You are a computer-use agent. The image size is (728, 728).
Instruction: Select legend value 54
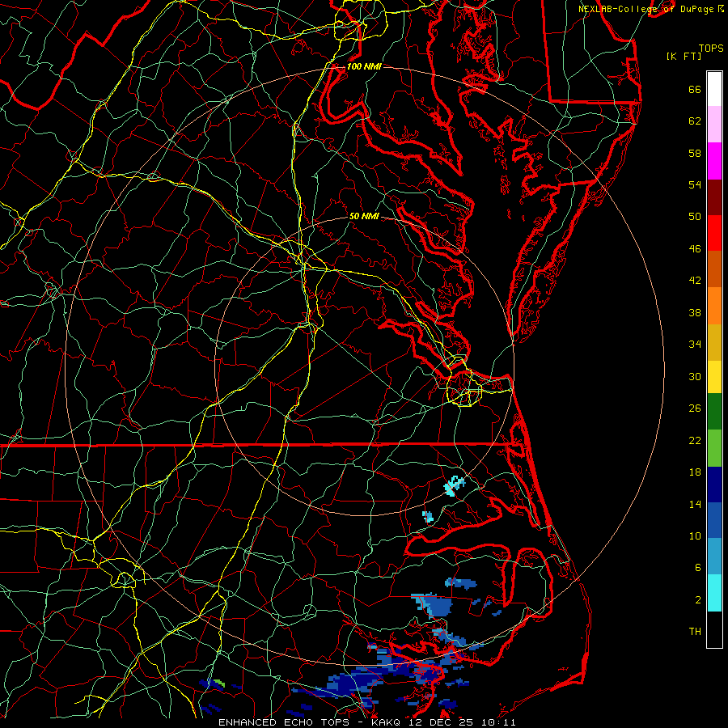(x=695, y=184)
